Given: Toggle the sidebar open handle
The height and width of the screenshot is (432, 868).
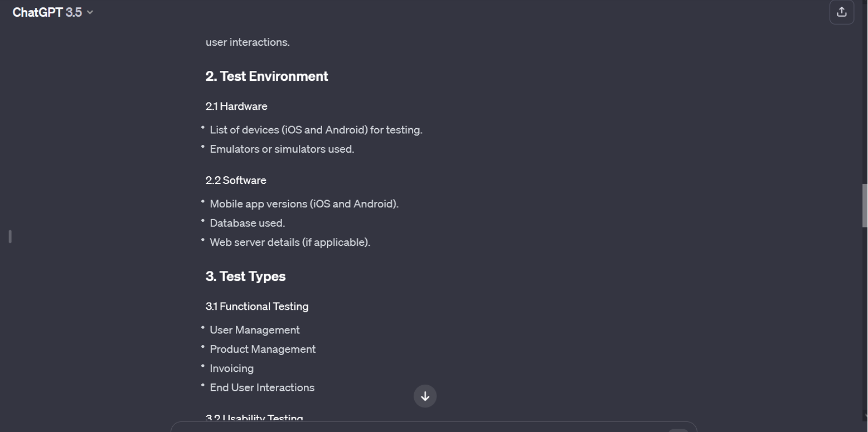Looking at the screenshot, I should [x=10, y=236].
